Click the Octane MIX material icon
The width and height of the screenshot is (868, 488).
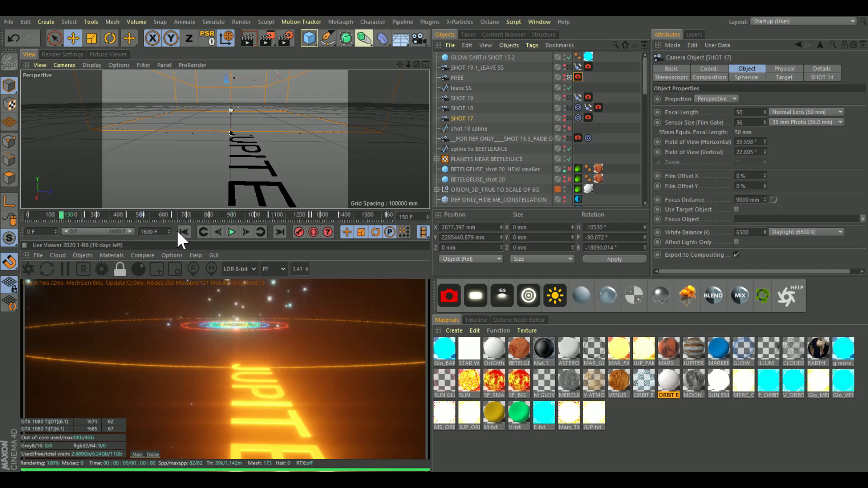point(740,296)
